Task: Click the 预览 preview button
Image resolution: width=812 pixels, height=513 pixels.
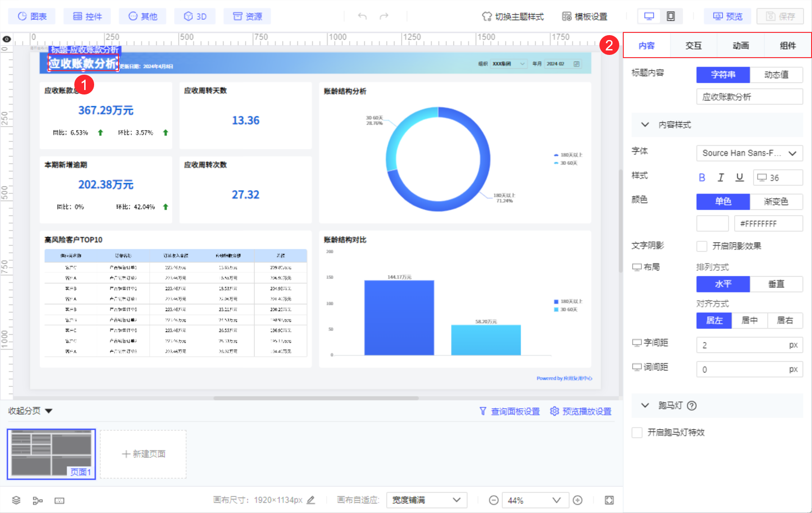Action: pyautogui.click(x=728, y=17)
